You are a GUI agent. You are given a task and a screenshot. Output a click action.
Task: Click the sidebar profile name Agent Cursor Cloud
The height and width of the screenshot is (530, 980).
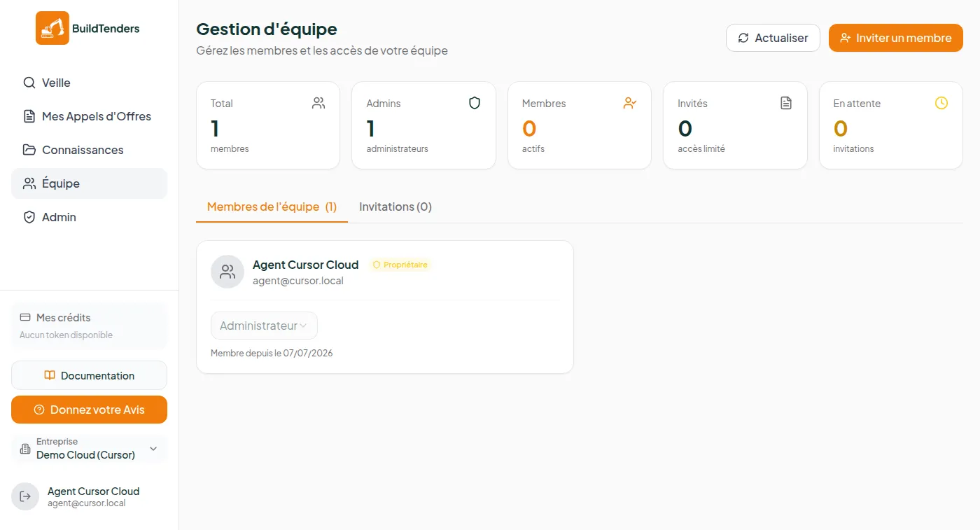pyautogui.click(x=94, y=491)
